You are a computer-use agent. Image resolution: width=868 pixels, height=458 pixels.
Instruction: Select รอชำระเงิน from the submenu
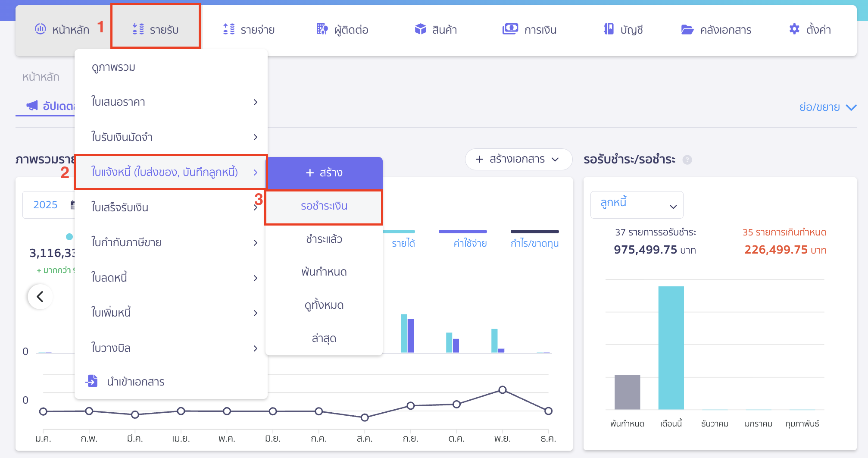pos(324,206)
